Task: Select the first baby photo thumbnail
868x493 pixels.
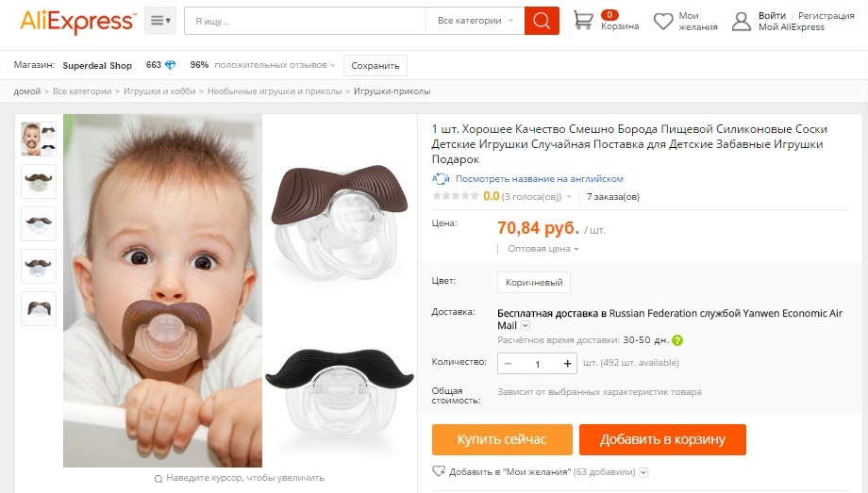Action: point(39,139)
